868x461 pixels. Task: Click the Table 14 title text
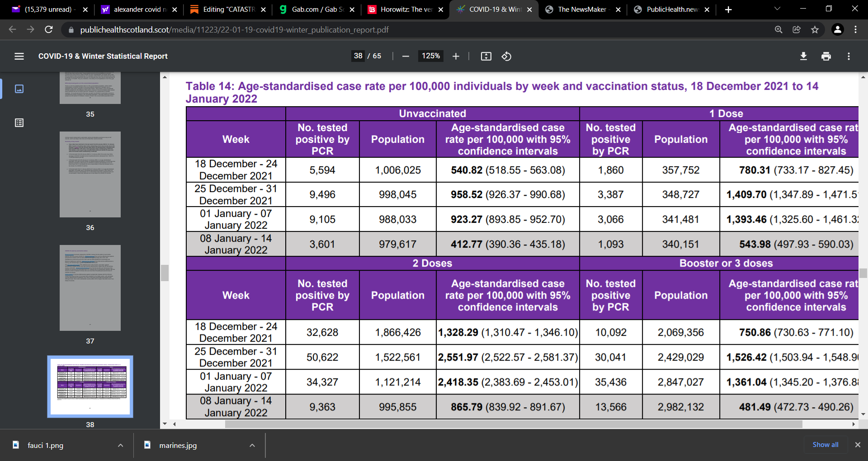coord(502,92)
